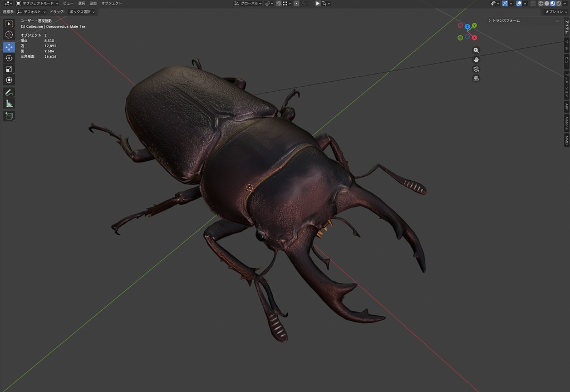Click the pan hand viewport icon
This screenshot has height=392, width=570.
pyautogui.click(x=476, y=59)
